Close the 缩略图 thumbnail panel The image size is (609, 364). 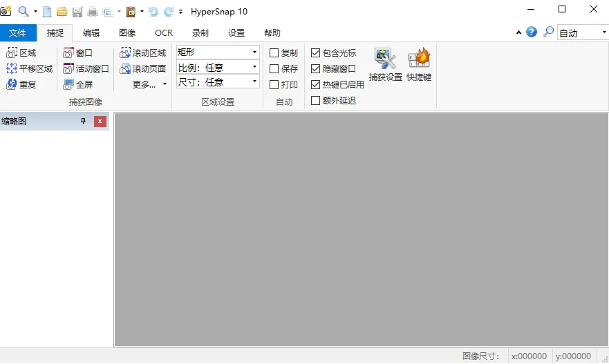tap(100, 122)
